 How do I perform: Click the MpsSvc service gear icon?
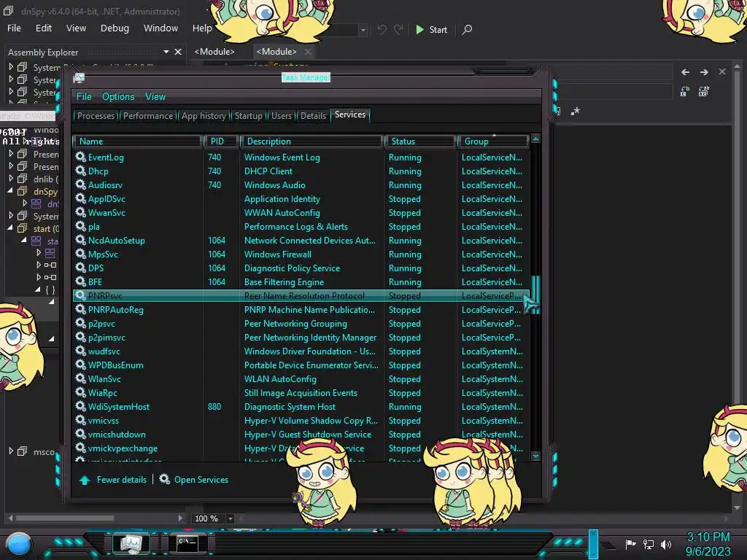(80, 254)
